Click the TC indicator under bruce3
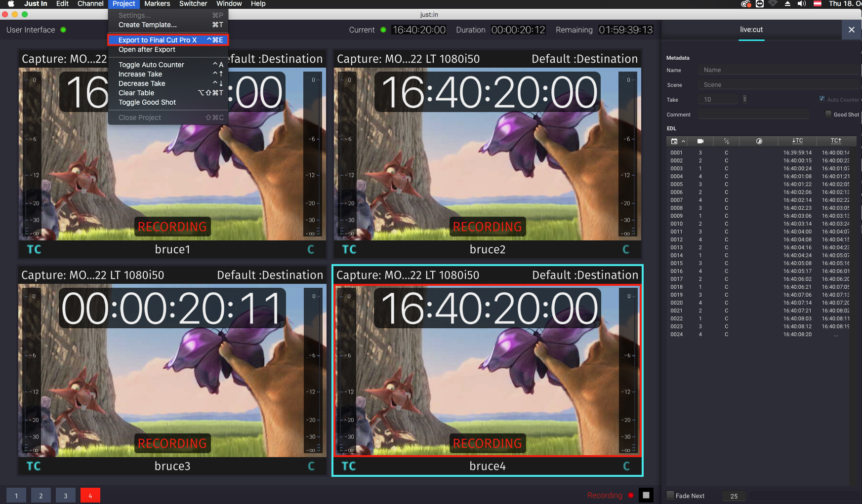The height and width of the screenshot is (504, 862). tap(34, 466)
